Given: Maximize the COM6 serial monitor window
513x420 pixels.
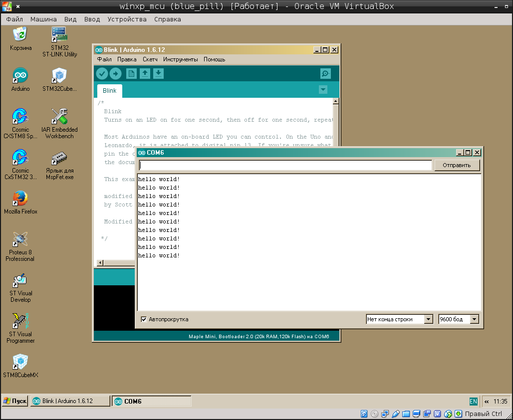Looking at the screenshot, I should (468, 153).
